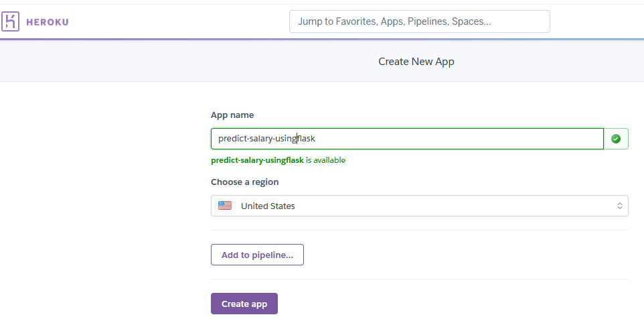Click the Choose a region label

[x=245, y=182]
